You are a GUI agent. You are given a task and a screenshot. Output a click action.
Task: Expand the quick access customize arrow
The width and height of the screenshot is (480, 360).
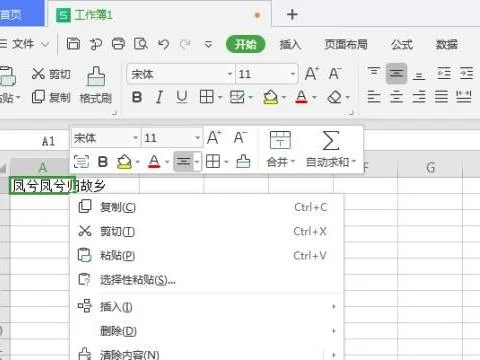coord(208,44)
